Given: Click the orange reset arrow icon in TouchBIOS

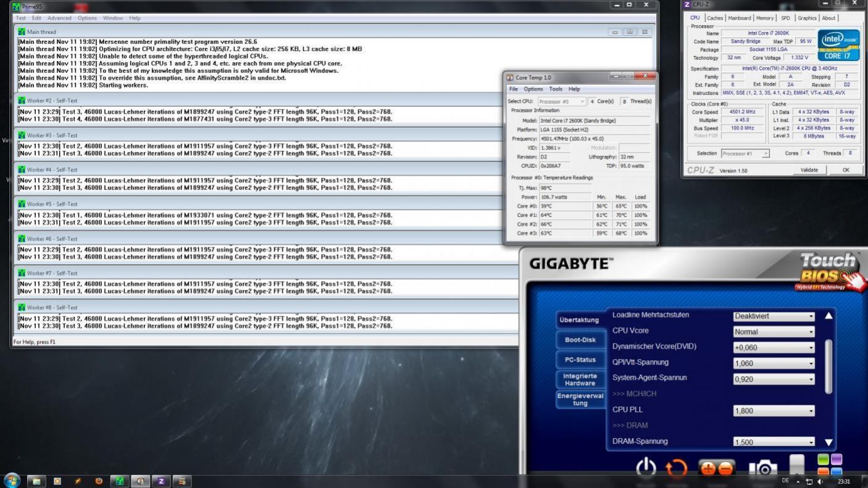Looking at the screenshot, I should 677,468.
